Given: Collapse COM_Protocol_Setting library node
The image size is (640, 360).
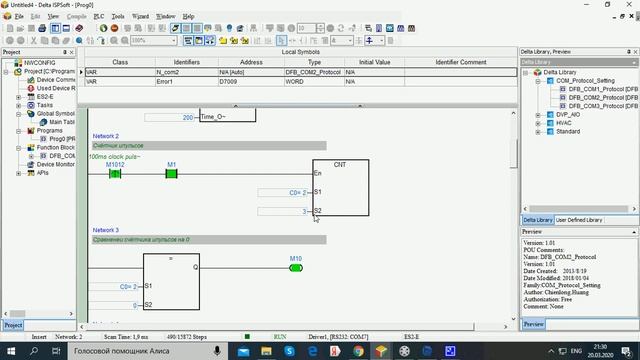Looking at the screenshot, I should click(538, 81).
